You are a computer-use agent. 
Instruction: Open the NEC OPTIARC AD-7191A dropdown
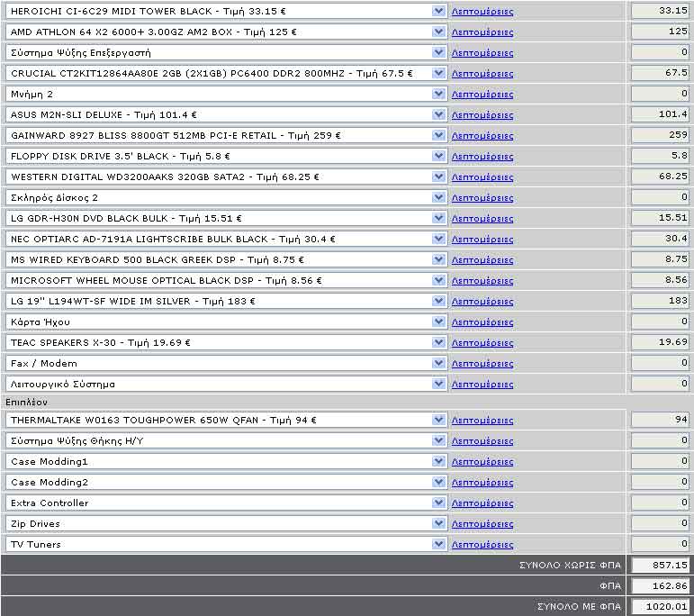(x=226, y=239)
